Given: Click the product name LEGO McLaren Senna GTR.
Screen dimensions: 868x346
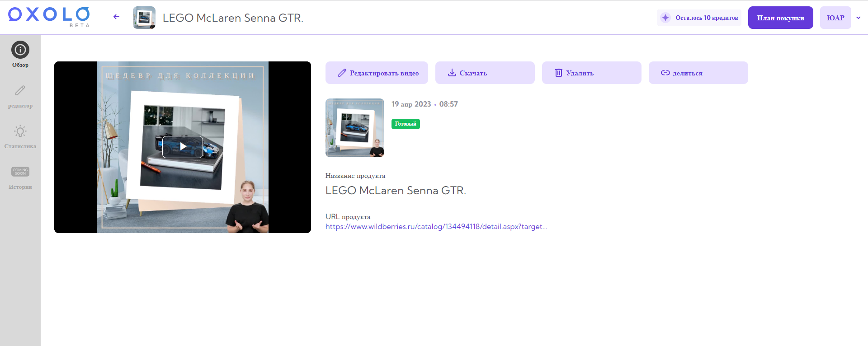Looking at the screenshot, I should coord(396,191).
